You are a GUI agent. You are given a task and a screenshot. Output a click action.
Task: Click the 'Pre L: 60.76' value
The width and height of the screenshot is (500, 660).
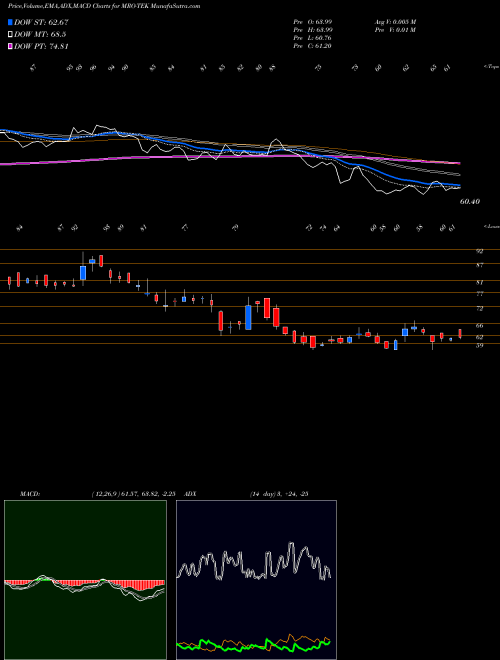[313, 38]
